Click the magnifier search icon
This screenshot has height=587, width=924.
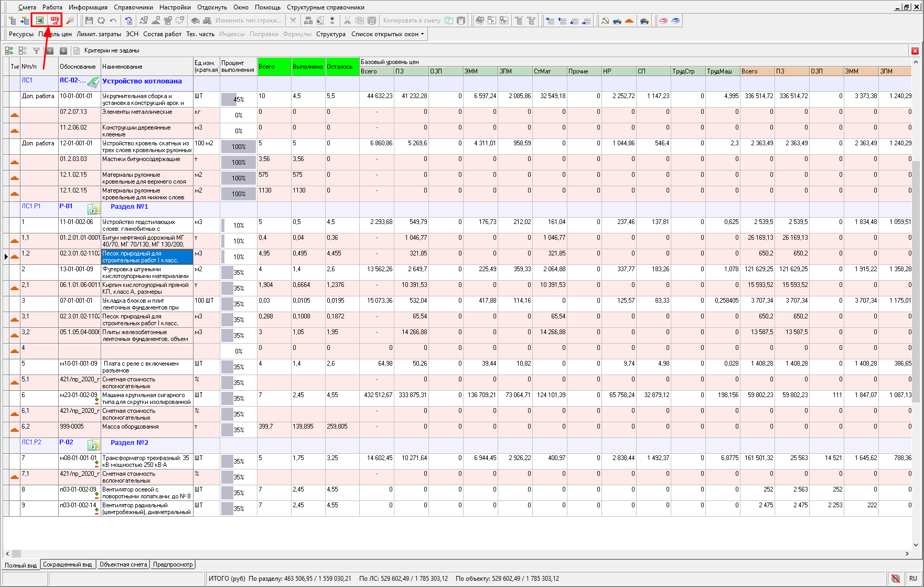pyautogui.click(x=70, y=20)
